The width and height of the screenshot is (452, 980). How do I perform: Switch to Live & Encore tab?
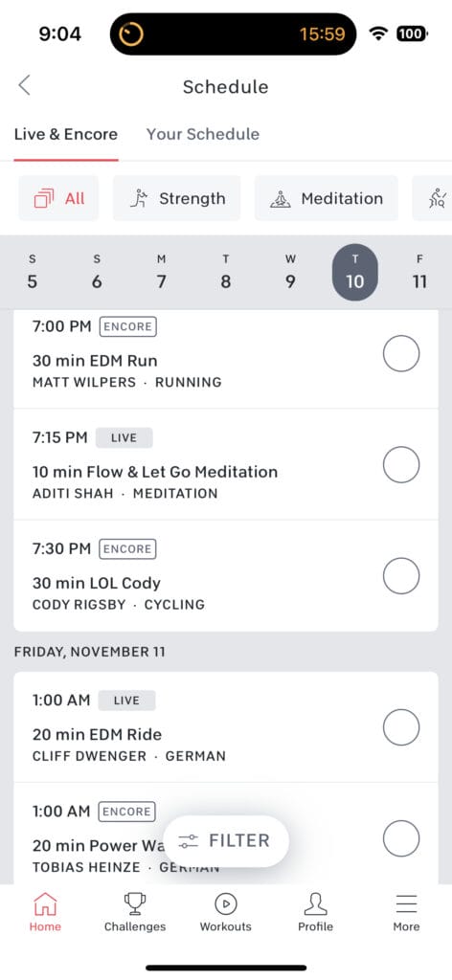click(66, 134)
